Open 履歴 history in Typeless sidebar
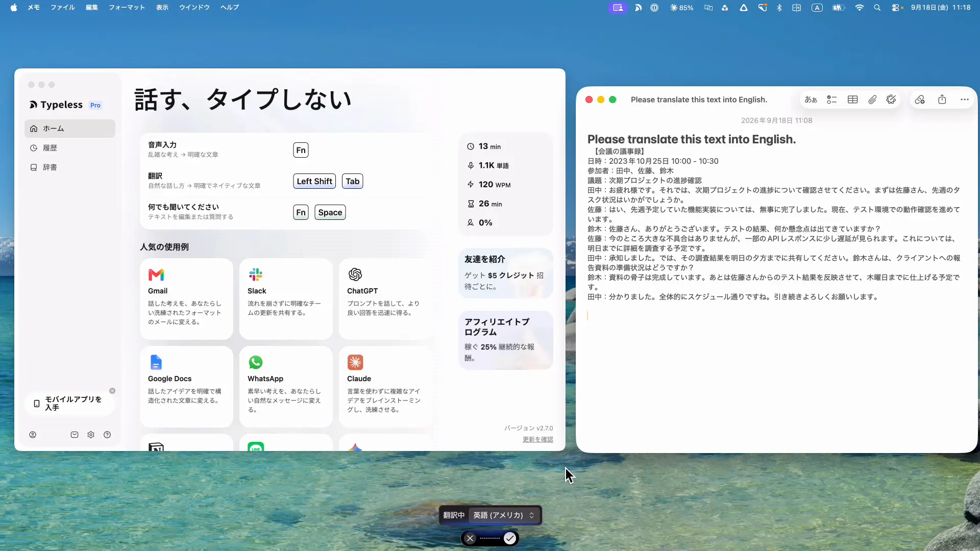This screenshot has width=980, height=551. coord(70,148)
